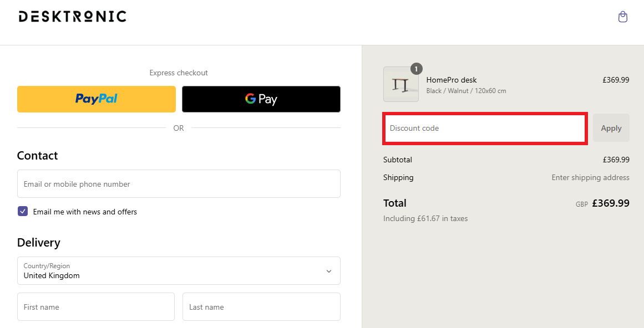Viewport: 644px width, 328px height.
Task: Click the Delivery section heading
Action: coord(39,243)
